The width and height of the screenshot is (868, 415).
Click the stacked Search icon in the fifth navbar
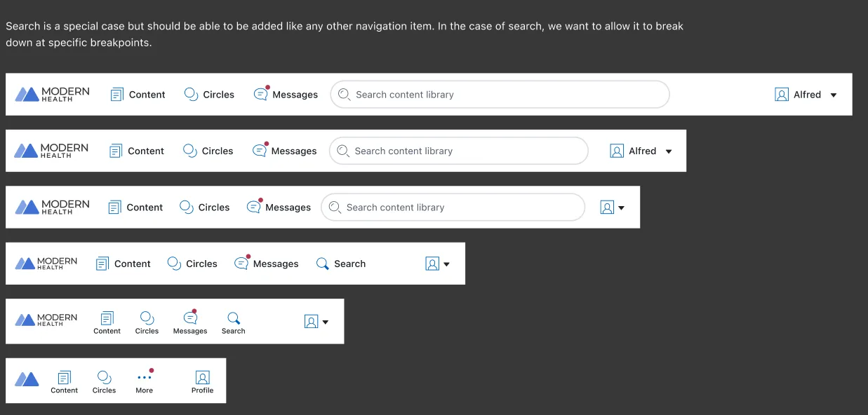pyautogui.click(x=234, y=322)
